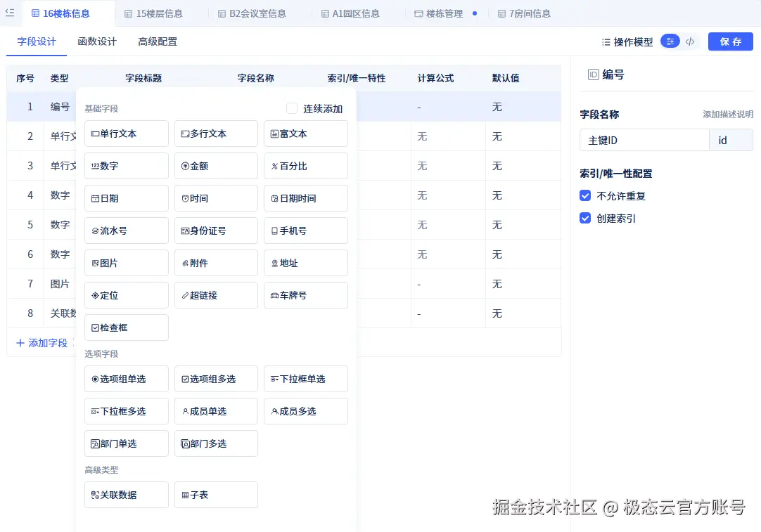This screenshot has height=532, width=761.
Task: Select table row 7 图片
Action: point(283,284)
